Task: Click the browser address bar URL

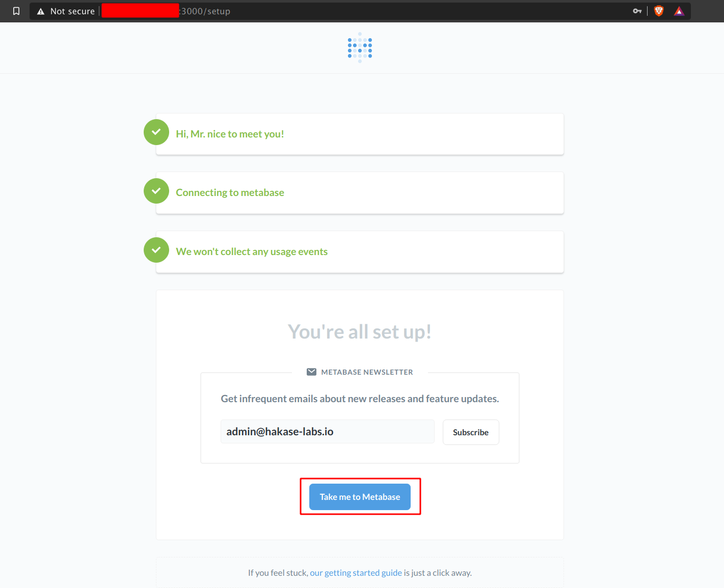Action: 206,11
